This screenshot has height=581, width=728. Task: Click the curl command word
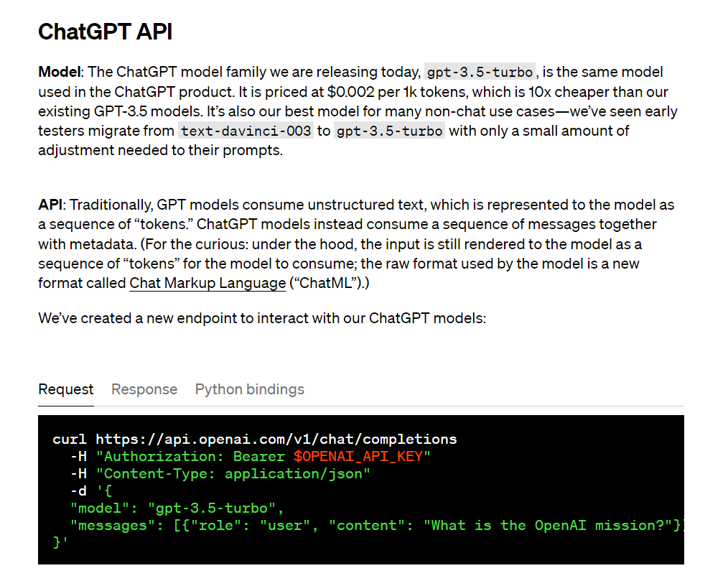coord(70,439)
